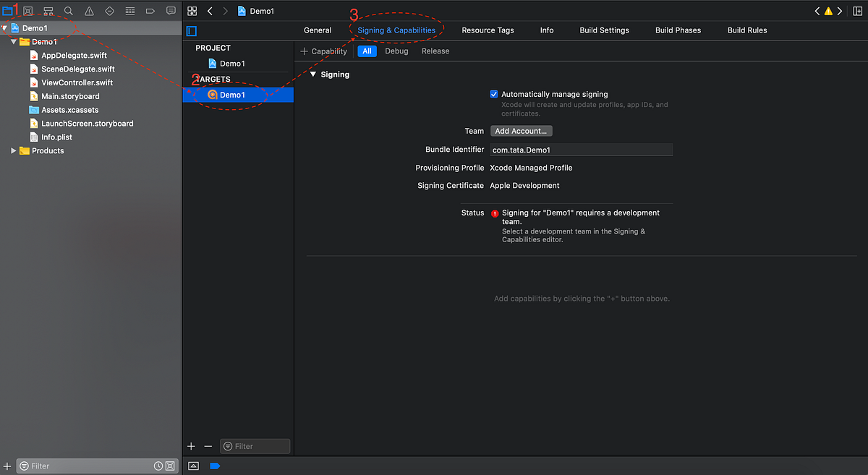Click the Bundle Identifier field showing com.tata.Demo1
This screenshot has width=868, height=475.
581,149
